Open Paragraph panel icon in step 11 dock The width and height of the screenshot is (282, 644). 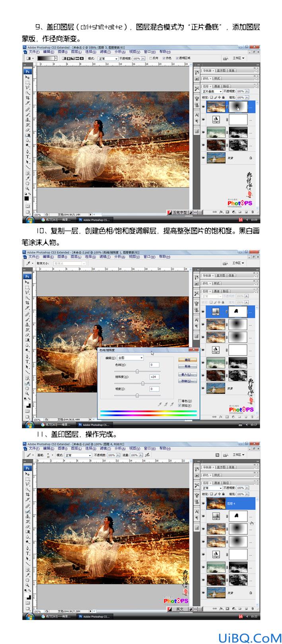tap(197, 518)
